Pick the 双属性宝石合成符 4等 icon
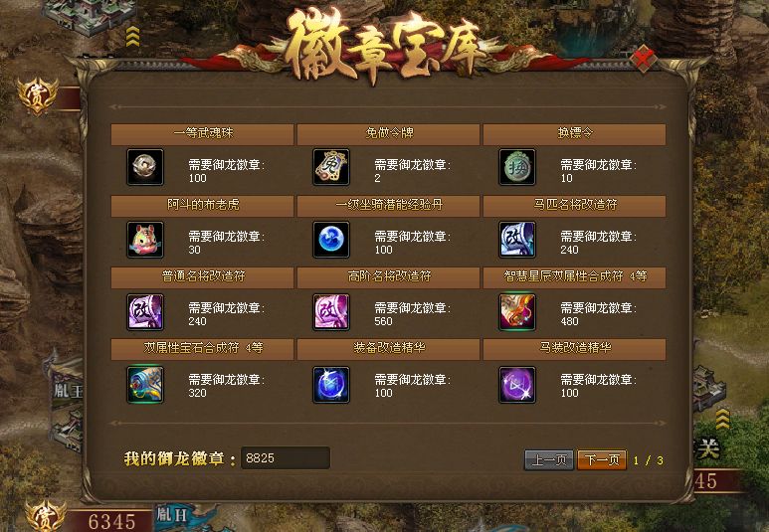Viewport: 769px width, 532px height. [x=144, y=385]
